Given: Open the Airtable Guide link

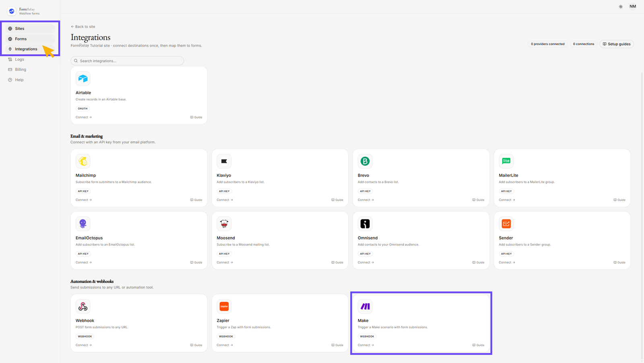Looking at the screenshot, I should point(196,117).
